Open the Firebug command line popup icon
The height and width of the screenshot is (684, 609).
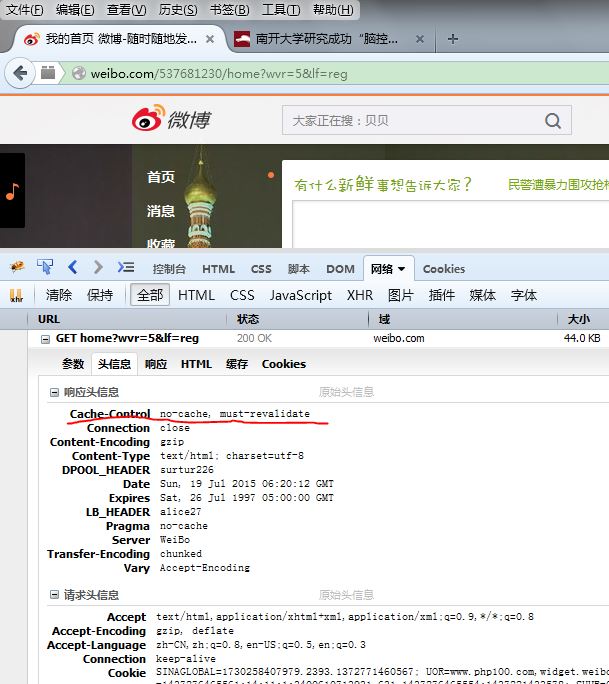click(x=126, y=267)
